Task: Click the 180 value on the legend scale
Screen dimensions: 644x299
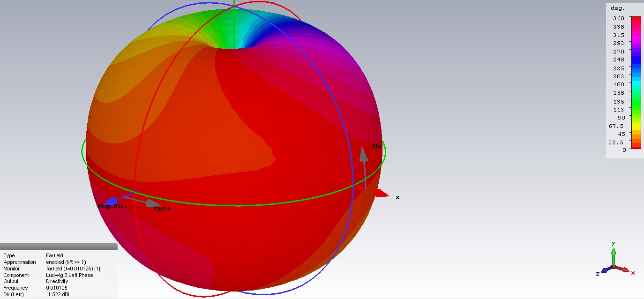Action: tap(619, 84)
